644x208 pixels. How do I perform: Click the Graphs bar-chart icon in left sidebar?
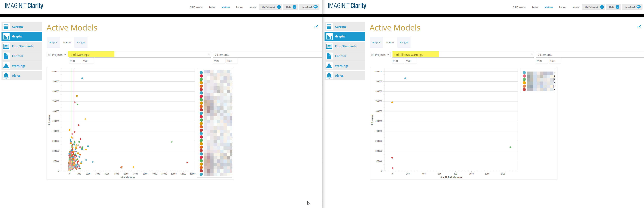(x=6, y=37)
